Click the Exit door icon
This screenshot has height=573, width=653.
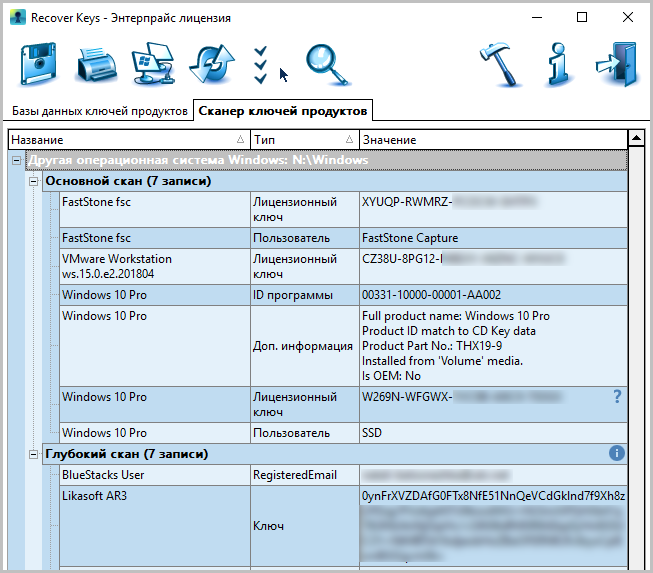(x=617, y=64)
